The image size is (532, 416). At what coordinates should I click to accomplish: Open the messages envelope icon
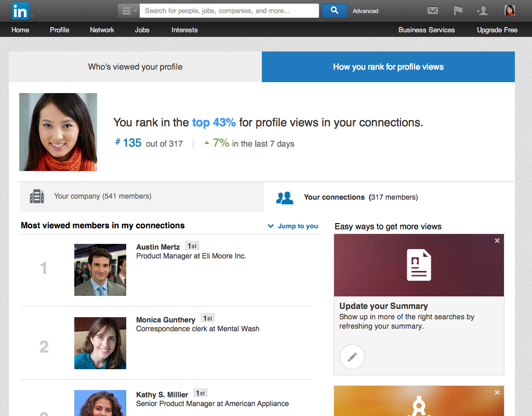432,10
